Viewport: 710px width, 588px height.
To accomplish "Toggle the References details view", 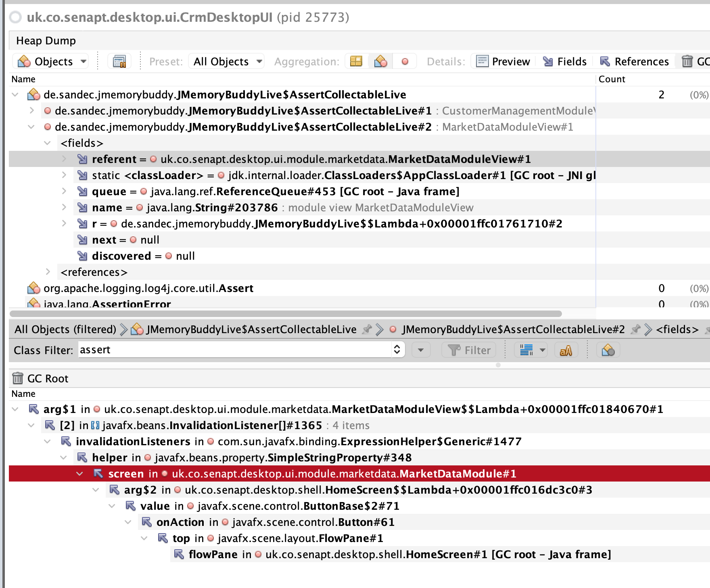I will click(x=634, y=62).
